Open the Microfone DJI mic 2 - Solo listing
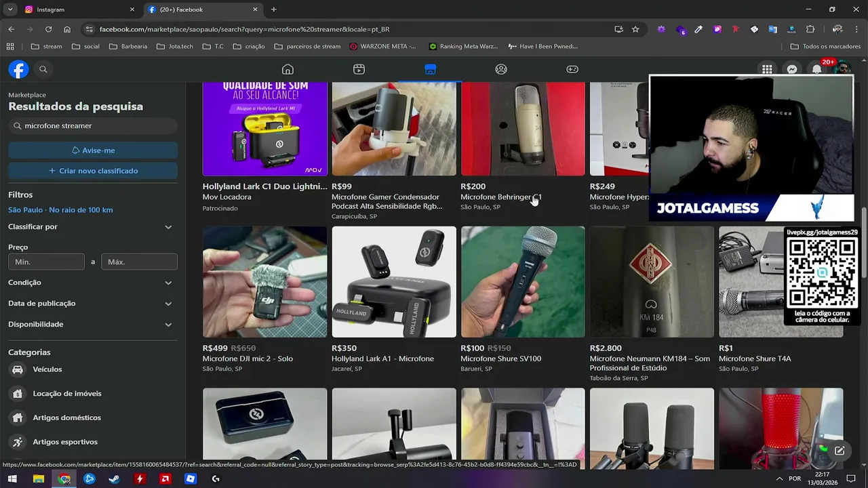Viewport: 868px width, 488px height. pos(248,359)
